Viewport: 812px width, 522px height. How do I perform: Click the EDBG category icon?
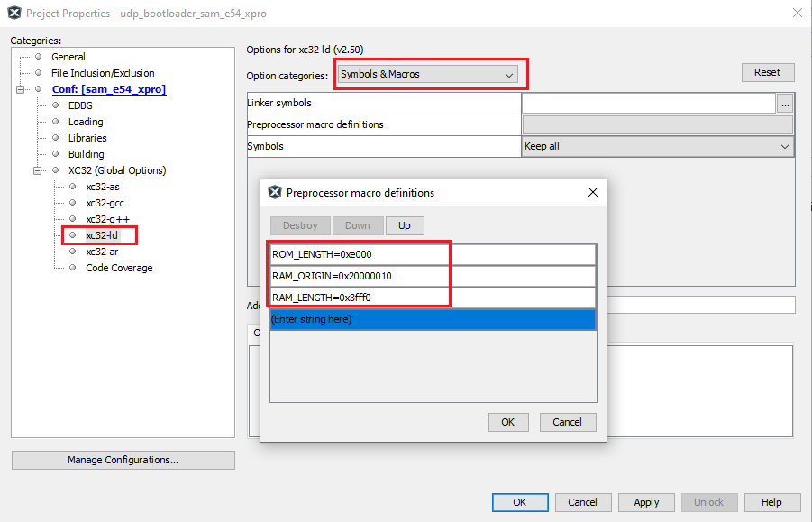(55, 105)
